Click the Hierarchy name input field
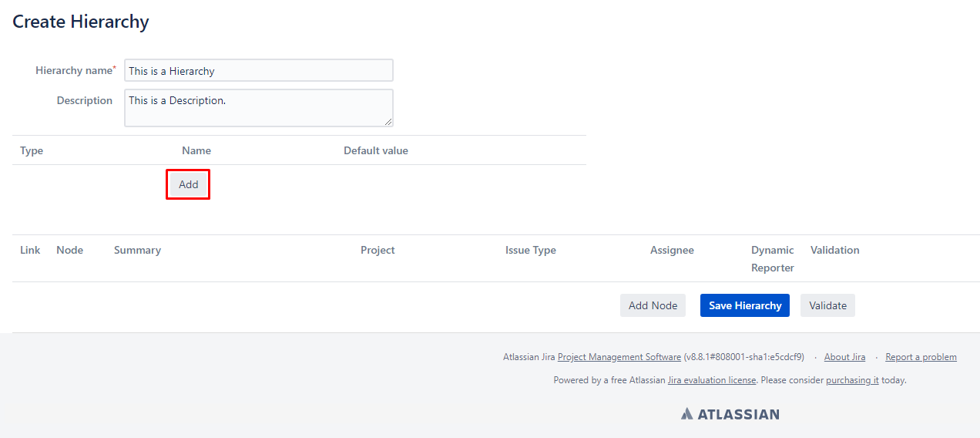The width and height of the screenshot is (980, 438). tap(258, 71)
